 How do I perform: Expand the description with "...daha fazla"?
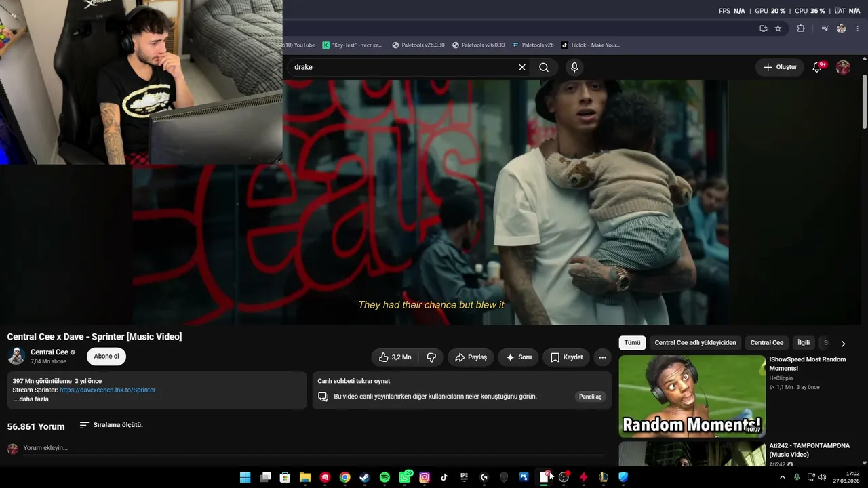tap(31, 399)
